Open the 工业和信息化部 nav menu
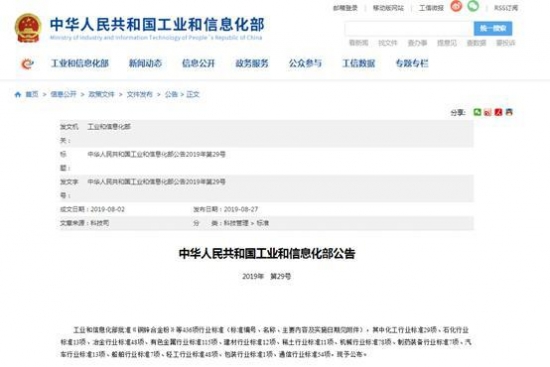This screenshot has height=367, width=550. (80, 64)
